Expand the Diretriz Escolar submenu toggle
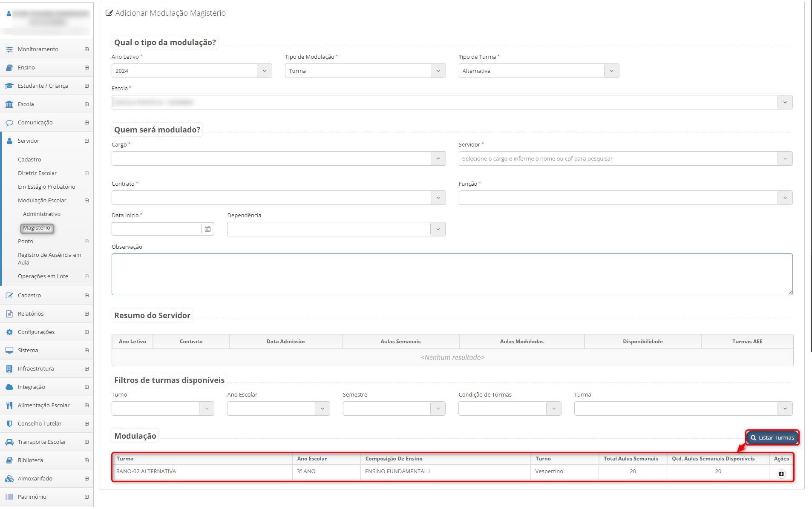The image size is (812, 509). coord(87,173)
